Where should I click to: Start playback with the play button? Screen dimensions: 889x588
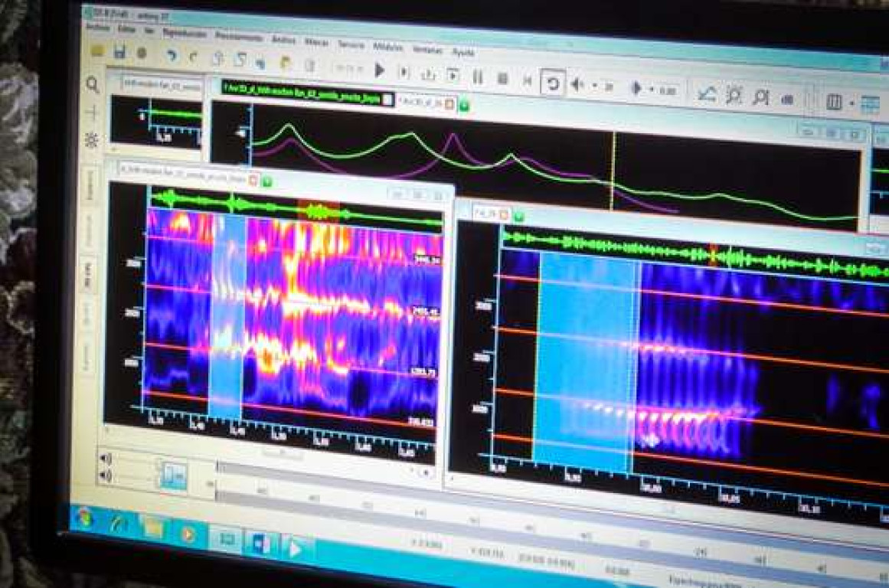[x=379, y=70]
